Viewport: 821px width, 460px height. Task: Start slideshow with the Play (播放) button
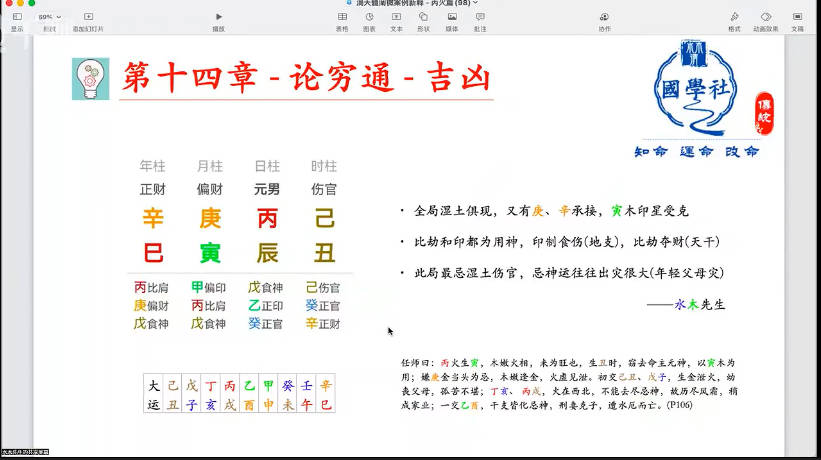coord(218,18)
